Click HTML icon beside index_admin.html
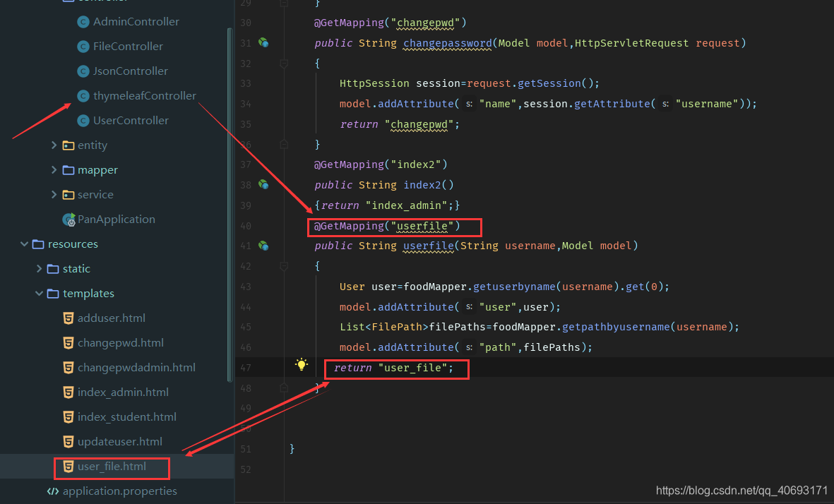 68,392
